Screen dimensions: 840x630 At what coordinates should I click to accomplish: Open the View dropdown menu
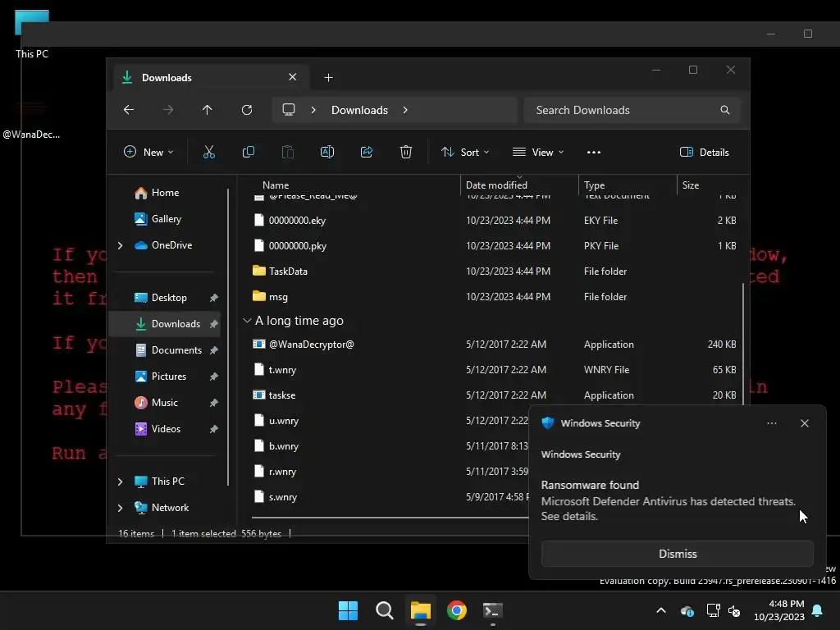coord(538,152)
